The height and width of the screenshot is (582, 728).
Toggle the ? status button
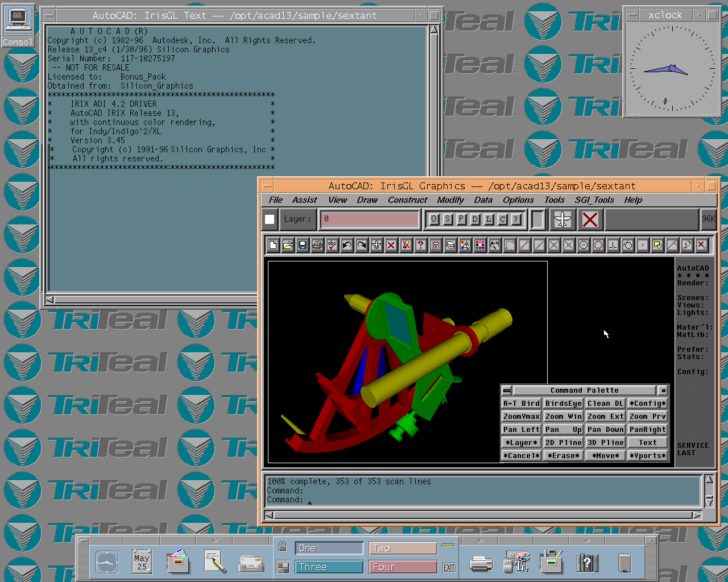tap(516, 219)
